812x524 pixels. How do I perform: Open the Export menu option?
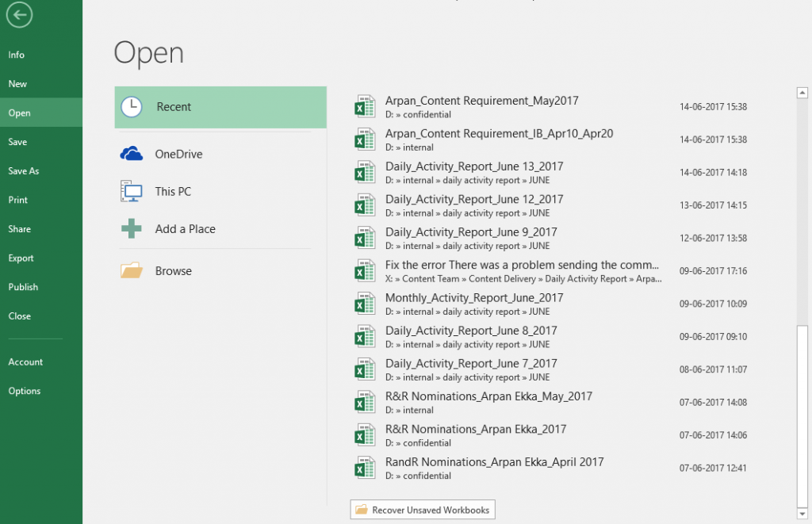(21, 258)
